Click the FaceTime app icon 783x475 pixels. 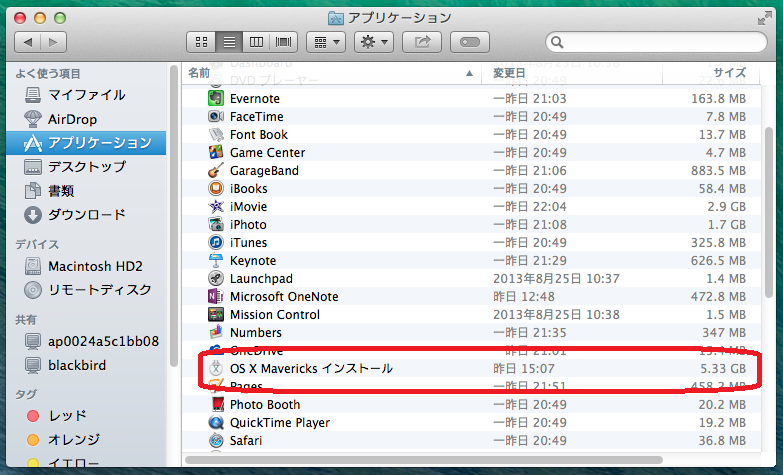coord(216,116)
